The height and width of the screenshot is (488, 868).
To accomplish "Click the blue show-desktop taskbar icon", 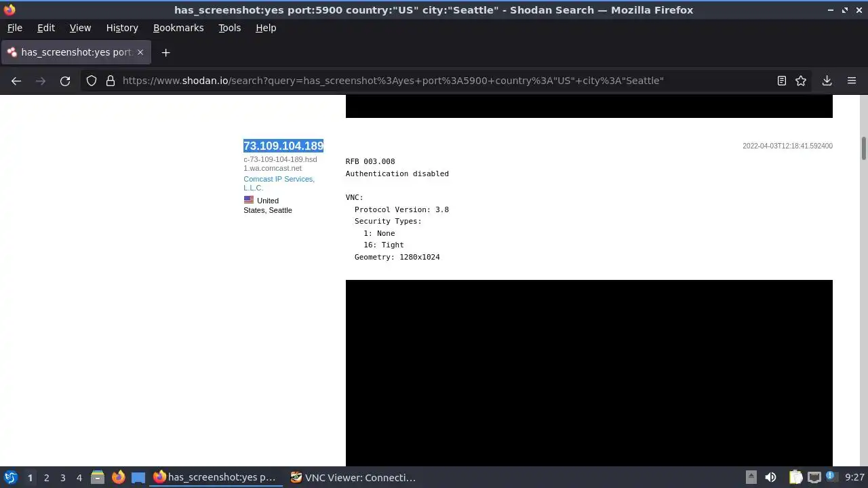I will (138, 477).
